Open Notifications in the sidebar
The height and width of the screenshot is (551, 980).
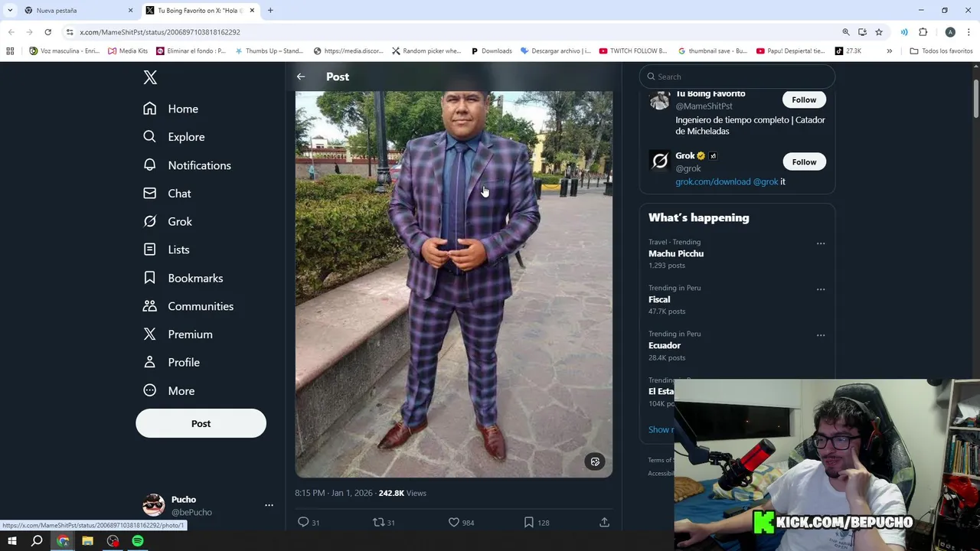tap(199, 165)
